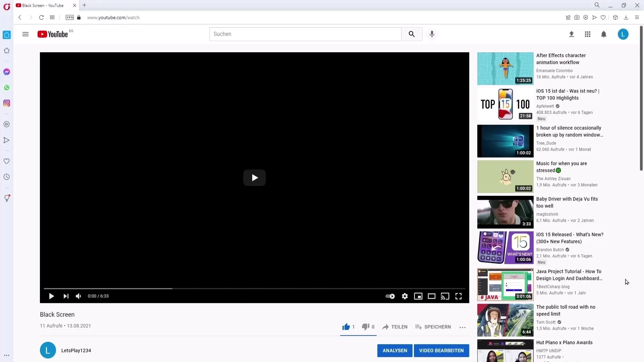Click VIDEO BEARBEITEN edit button
644x362 pixels.
pos(441,351)
